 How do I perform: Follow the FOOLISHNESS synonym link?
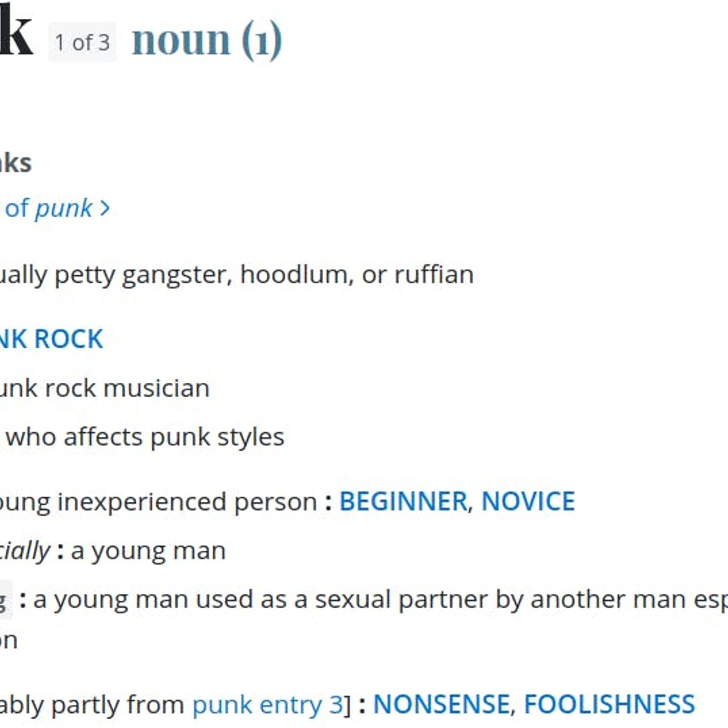609,705
